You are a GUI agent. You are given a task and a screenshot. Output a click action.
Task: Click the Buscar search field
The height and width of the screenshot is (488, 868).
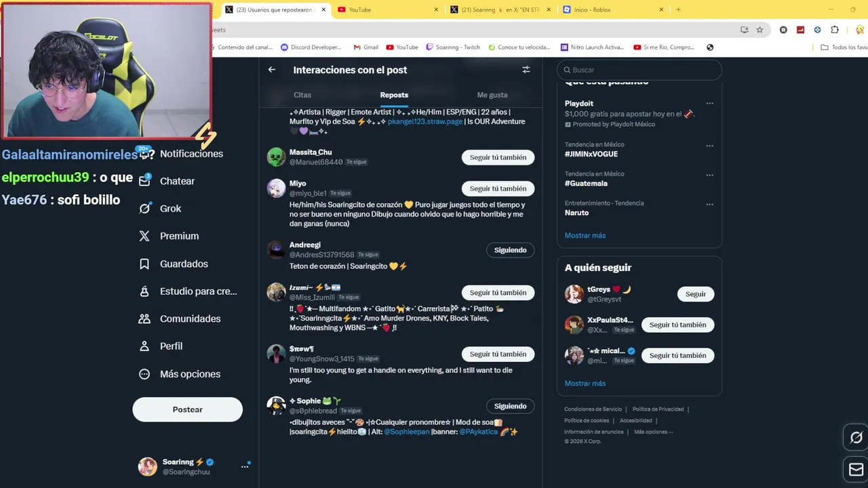[x=639, y=70]
